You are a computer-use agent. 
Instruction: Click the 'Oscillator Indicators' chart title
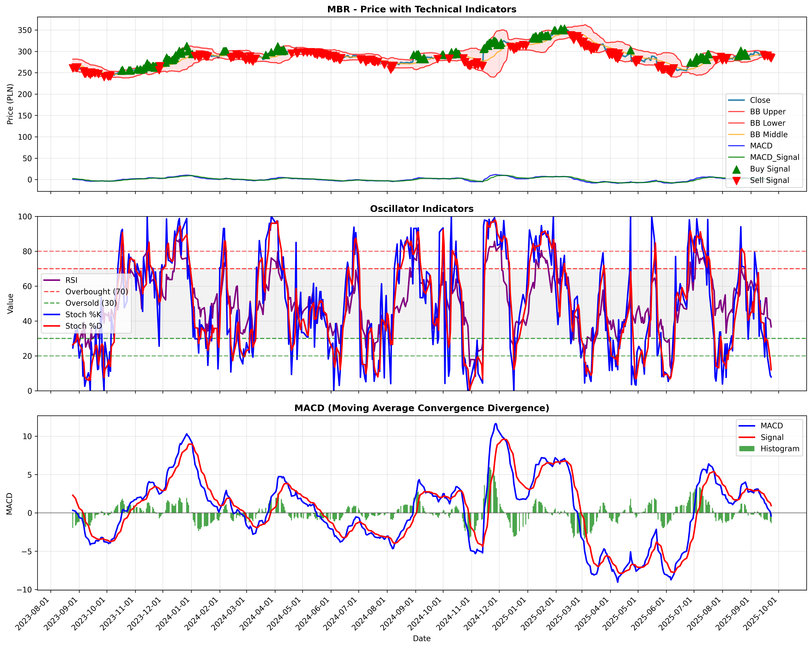click(x=422, y=209)
